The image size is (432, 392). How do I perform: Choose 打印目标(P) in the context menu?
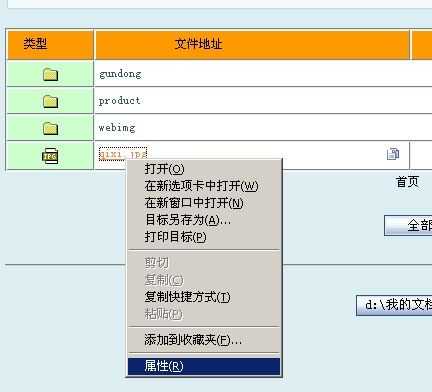[203, 237]
